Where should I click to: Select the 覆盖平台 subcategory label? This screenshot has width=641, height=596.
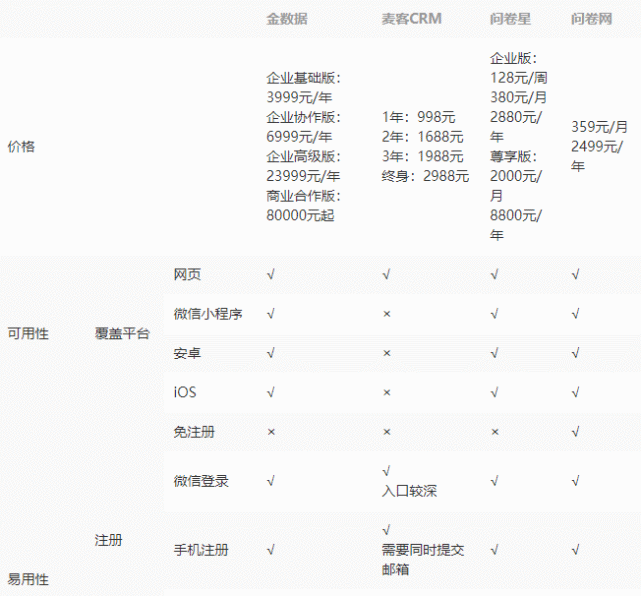click(122, 333)
